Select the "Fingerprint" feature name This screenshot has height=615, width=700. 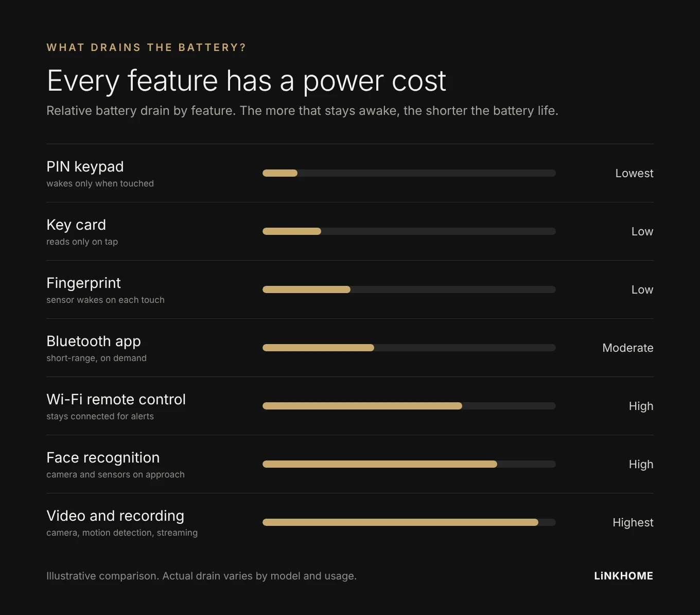click(83, 283)
